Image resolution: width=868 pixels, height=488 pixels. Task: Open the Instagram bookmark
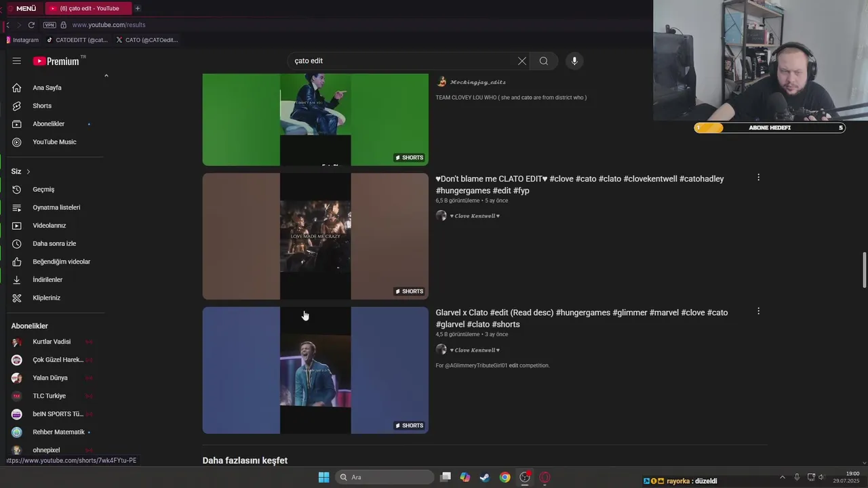pyautogui.click(x=22, y=40)
